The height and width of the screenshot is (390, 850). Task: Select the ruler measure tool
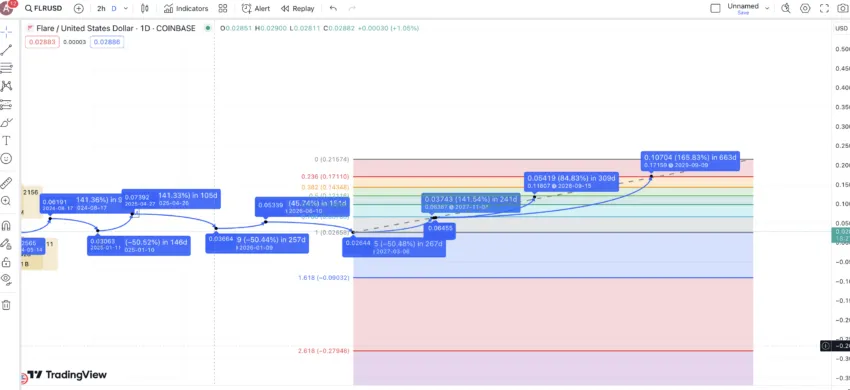click(x=6, y=183)
